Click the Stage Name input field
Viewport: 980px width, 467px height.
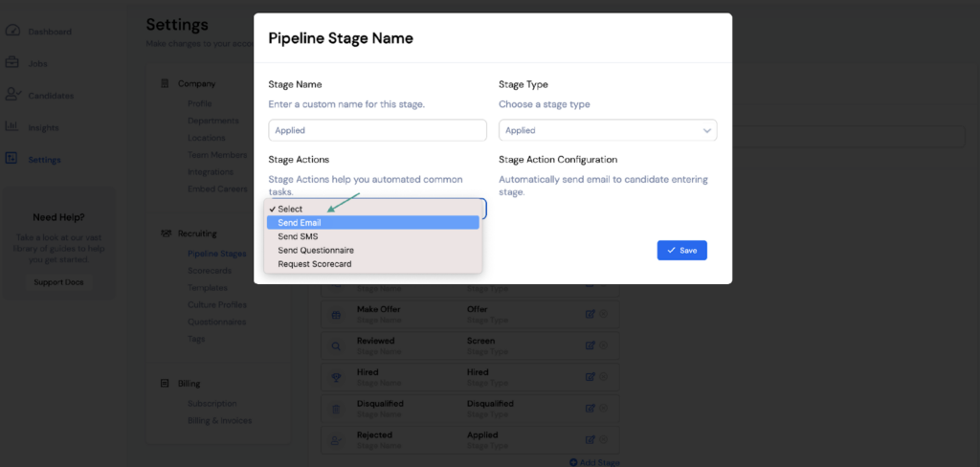(x=377, y=130)
